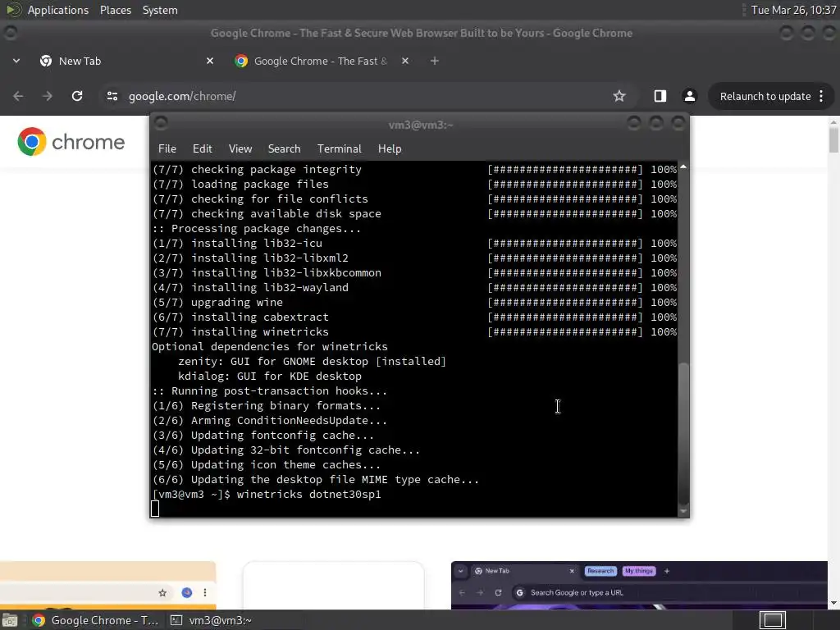Click 'Optional dependencies for winetricks' line
Screen dimensions: 840x630
269,347
